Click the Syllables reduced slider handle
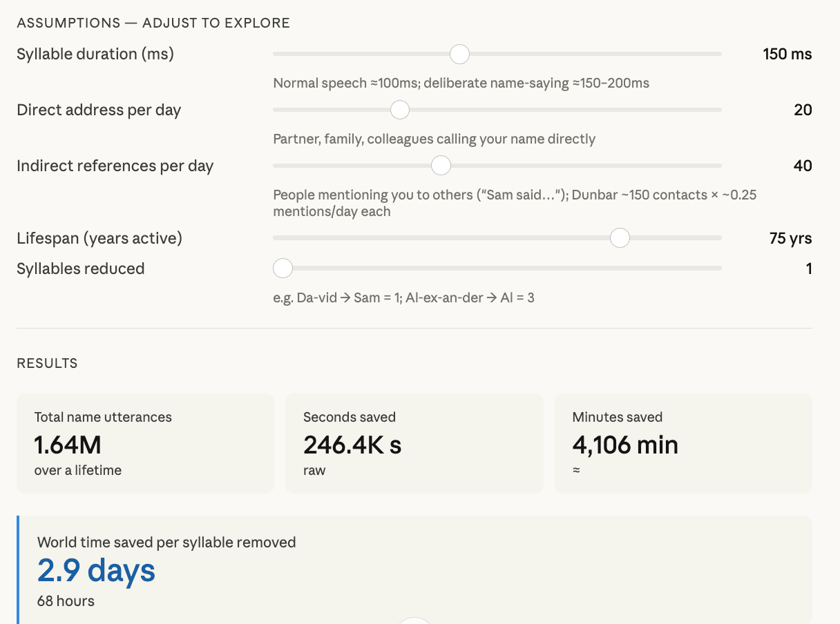Screen dimensions: 840x624 [283, 269]
